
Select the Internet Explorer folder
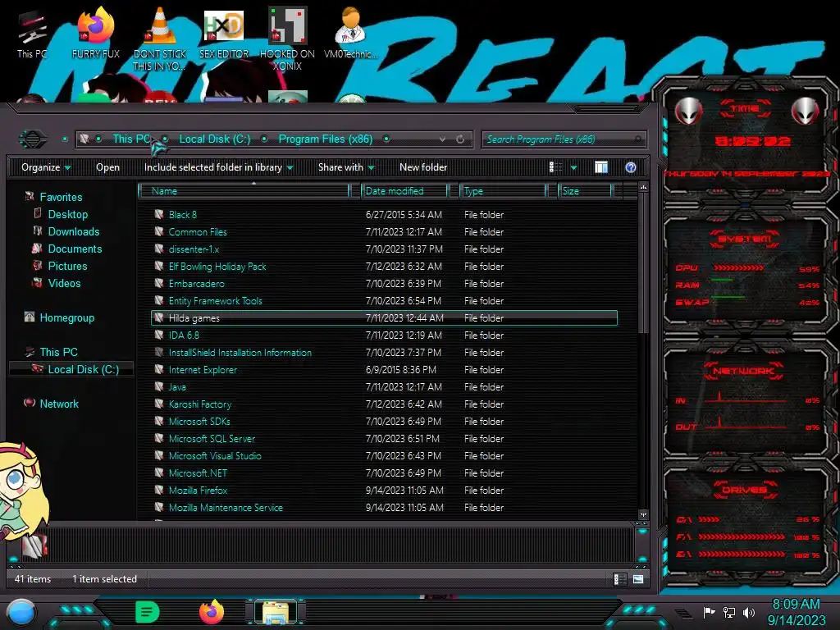(203, 370)
